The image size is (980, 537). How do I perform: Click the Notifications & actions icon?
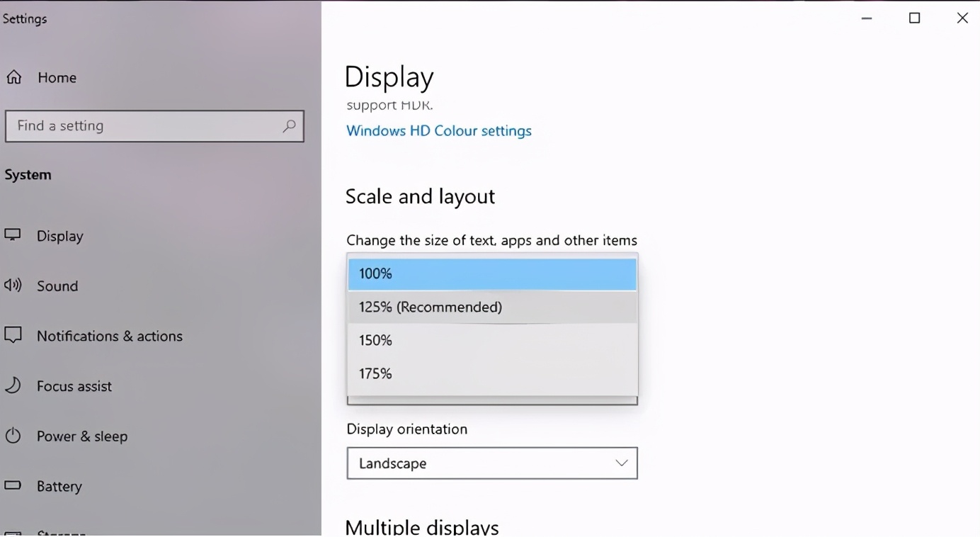click(x=13, y=336)
